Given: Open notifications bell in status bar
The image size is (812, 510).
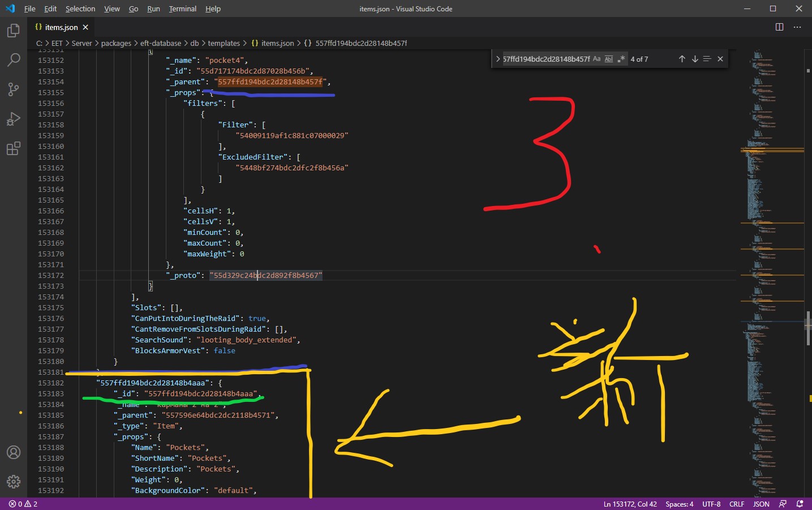Looking at the screenshot, I should tap(800, 504).
